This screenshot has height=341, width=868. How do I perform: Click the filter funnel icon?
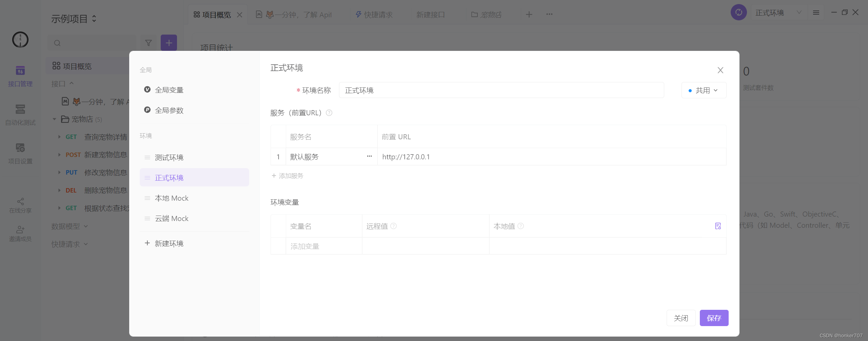point(149,43)
